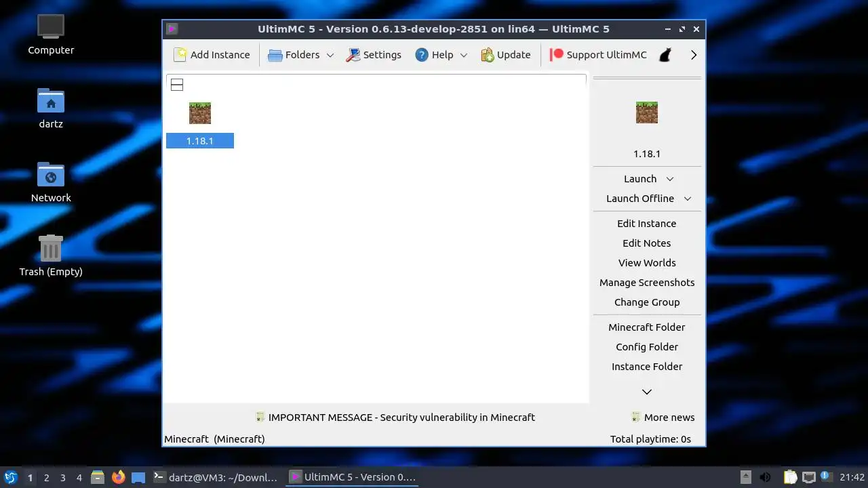
Task: Expand the side panel's more actions chevron
Action: (x=647, y=392)
